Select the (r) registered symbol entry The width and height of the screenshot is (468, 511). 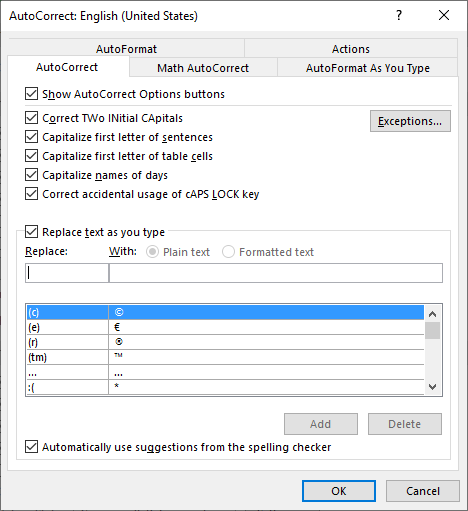[x=225, y=342]
